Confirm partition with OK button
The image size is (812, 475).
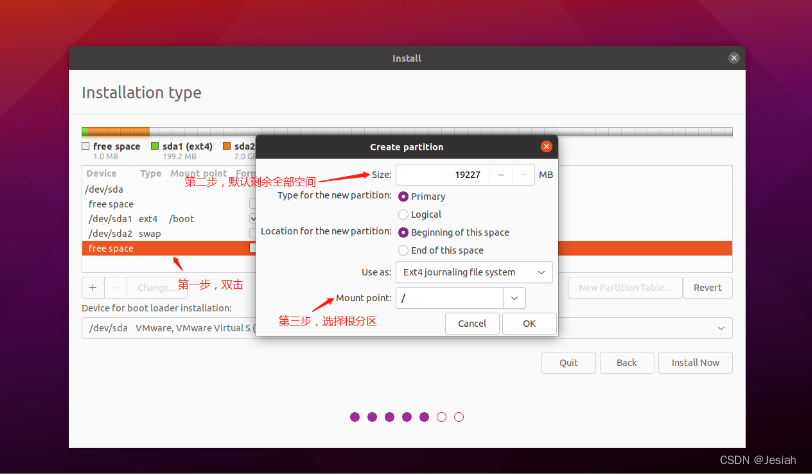[529, 324]
